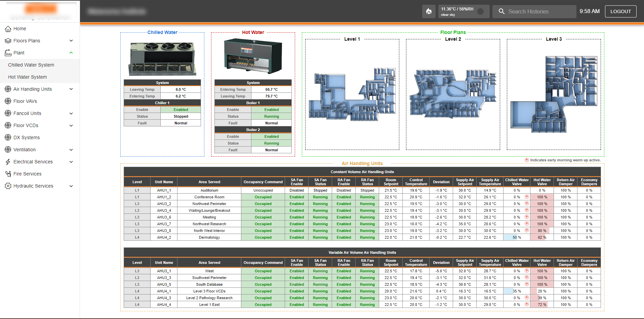Open Floor VAVs menu item
Viewport: 644px width, 319px height.
click(40, 101)
